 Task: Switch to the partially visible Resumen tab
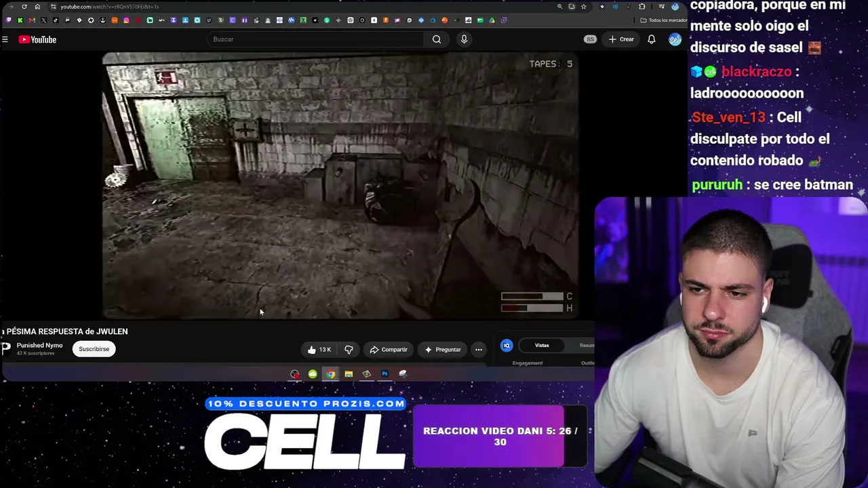[587, 346]
